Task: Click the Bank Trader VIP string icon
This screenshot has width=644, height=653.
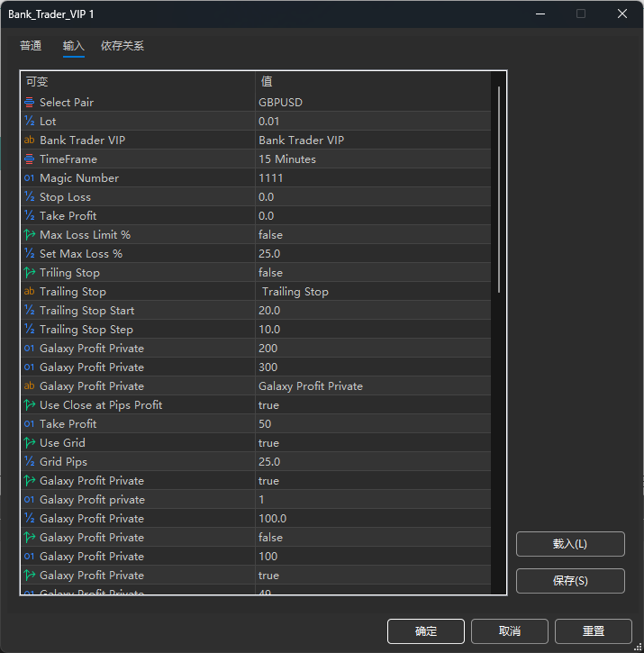Action: [x=29, y=141]
